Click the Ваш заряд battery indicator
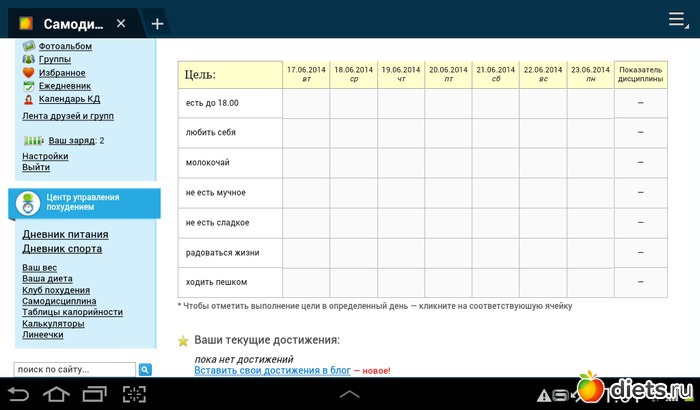The image size is (700, 410). click(34, 141)
